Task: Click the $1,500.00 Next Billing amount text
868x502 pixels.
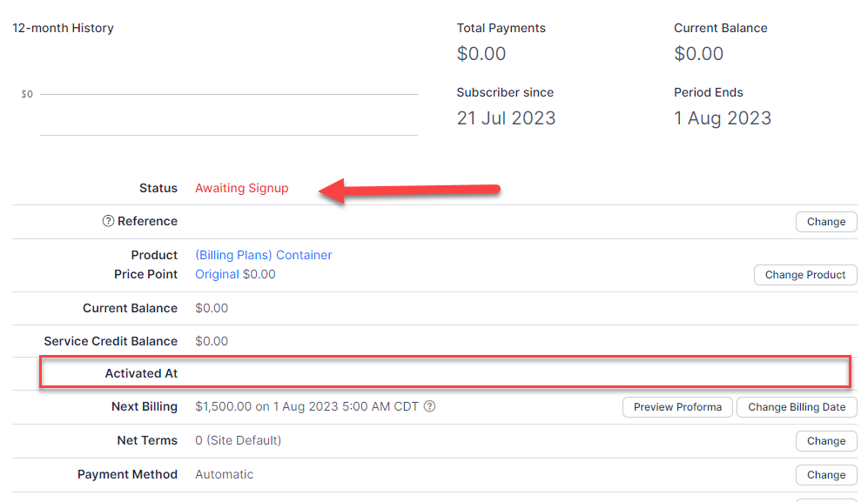Action: click(x=223, y=406)
